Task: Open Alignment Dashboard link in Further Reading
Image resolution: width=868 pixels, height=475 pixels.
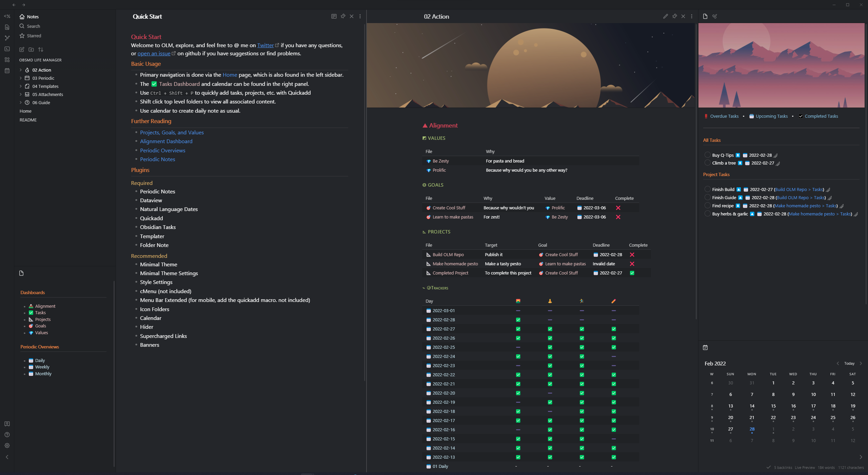Action: (166, 141)
